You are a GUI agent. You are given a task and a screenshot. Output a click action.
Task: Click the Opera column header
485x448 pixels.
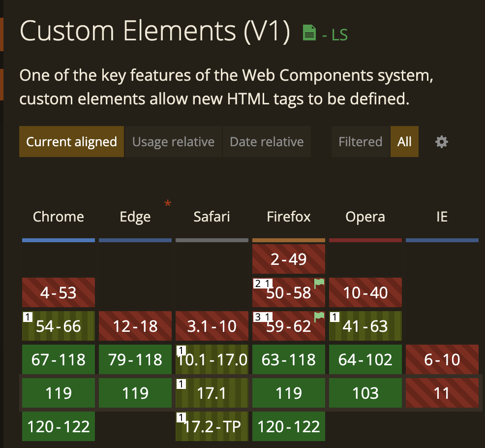pyautogui.click(x=365, y=217)
